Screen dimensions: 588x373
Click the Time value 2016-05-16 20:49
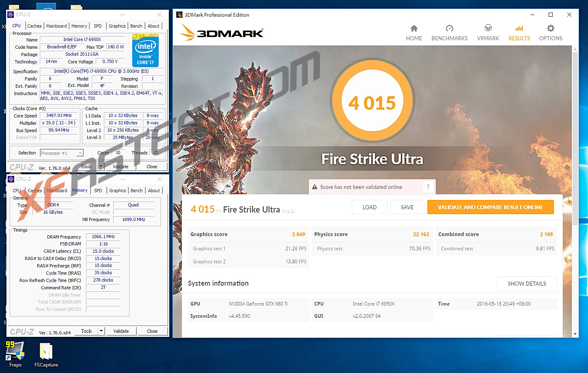[x=504, y=304]
